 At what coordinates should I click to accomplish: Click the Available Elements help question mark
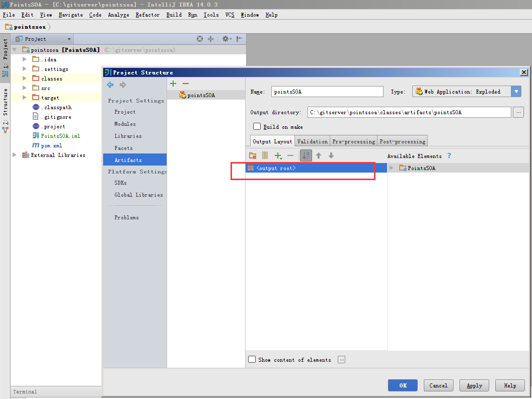tap(449, 156)
